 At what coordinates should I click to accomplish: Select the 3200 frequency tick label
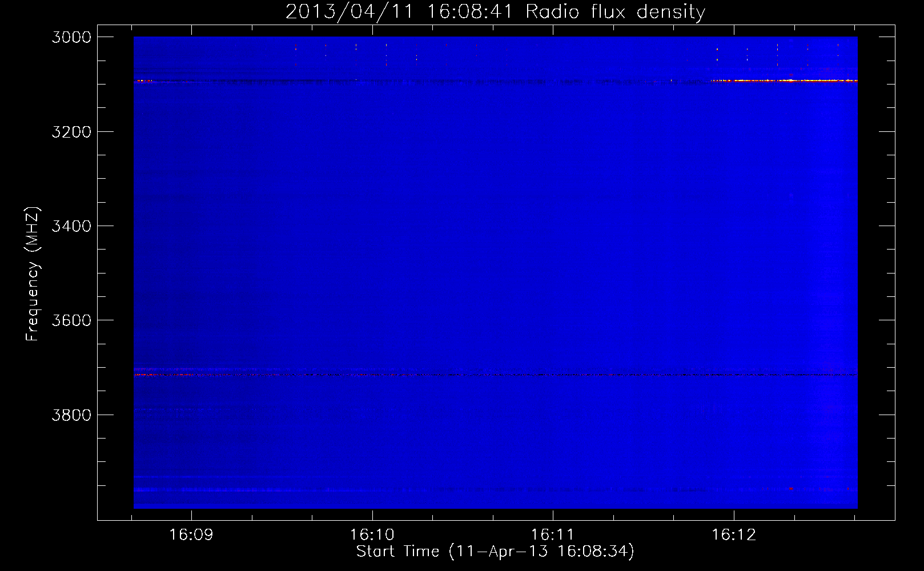point(71,132)
